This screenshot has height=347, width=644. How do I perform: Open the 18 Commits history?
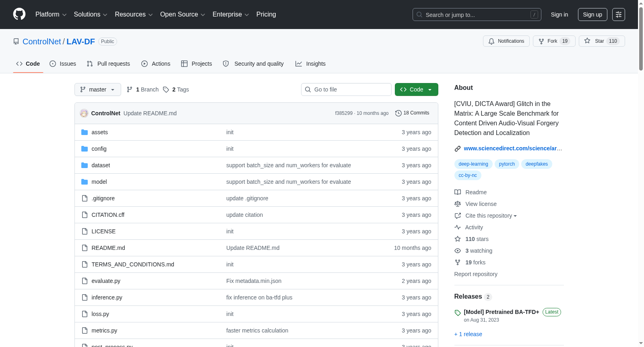(412, 113)
